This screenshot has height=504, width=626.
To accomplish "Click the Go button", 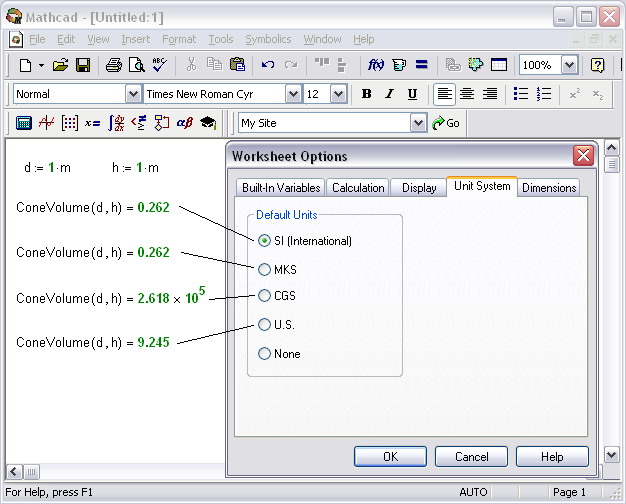I will (446, 123).
